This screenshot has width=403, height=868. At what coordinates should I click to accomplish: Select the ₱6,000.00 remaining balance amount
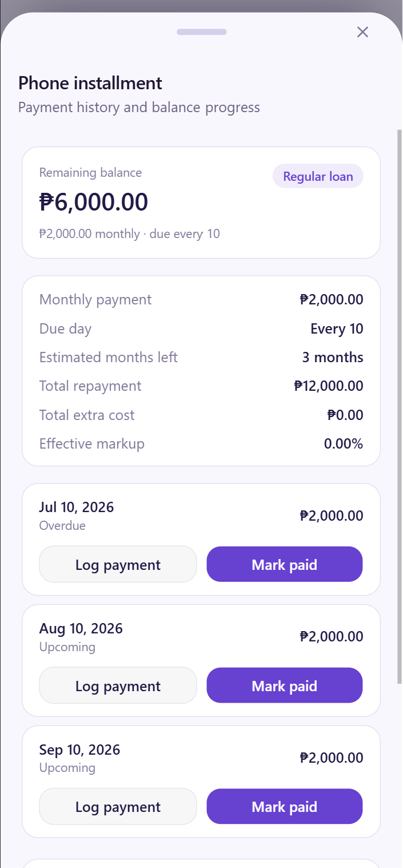[94, 202]
